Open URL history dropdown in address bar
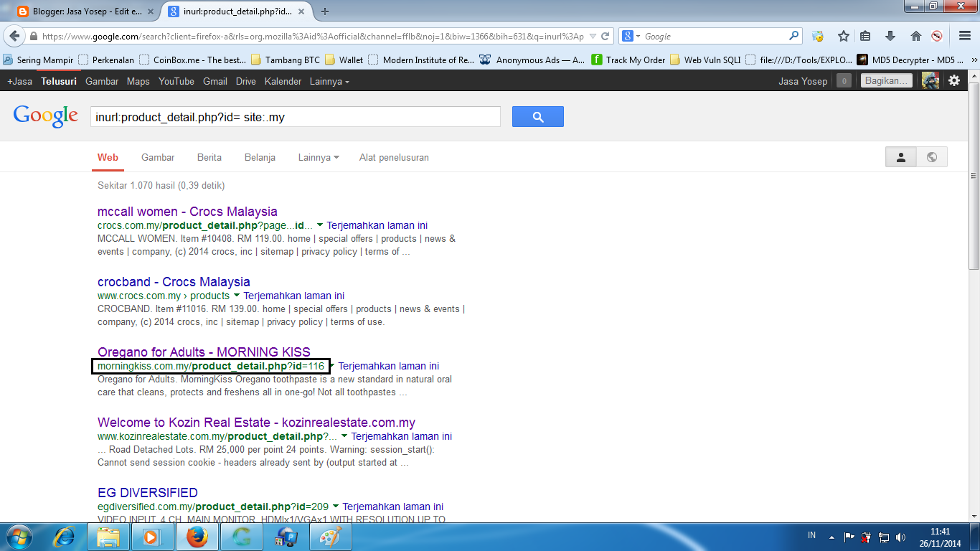This screenshot has height=551, width=980. point(593,36)
